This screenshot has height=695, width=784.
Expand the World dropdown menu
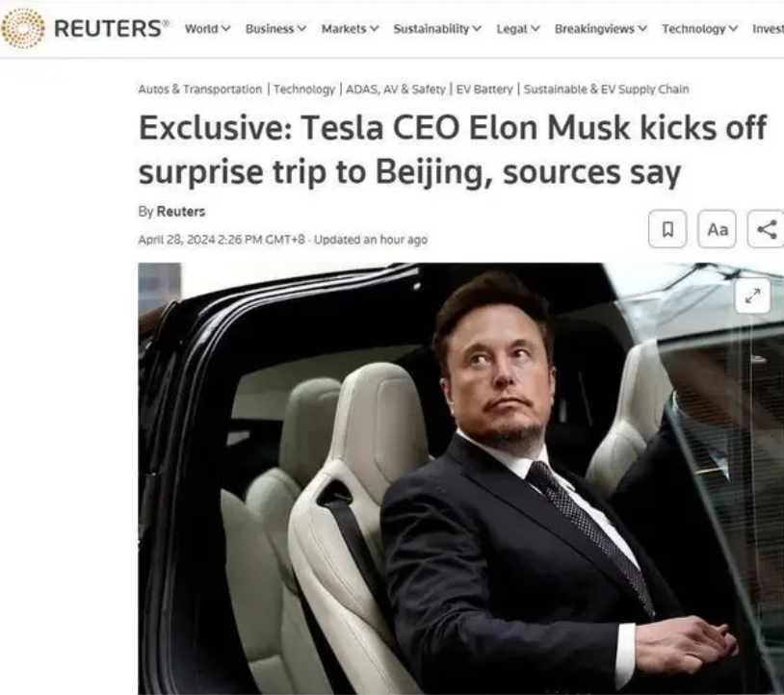click(207, 29)
